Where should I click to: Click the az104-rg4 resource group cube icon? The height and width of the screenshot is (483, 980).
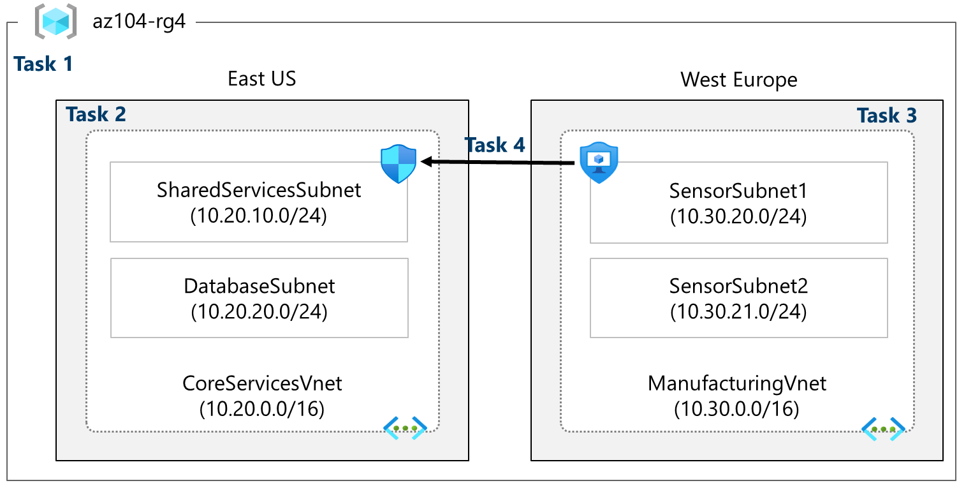point(55,21)
